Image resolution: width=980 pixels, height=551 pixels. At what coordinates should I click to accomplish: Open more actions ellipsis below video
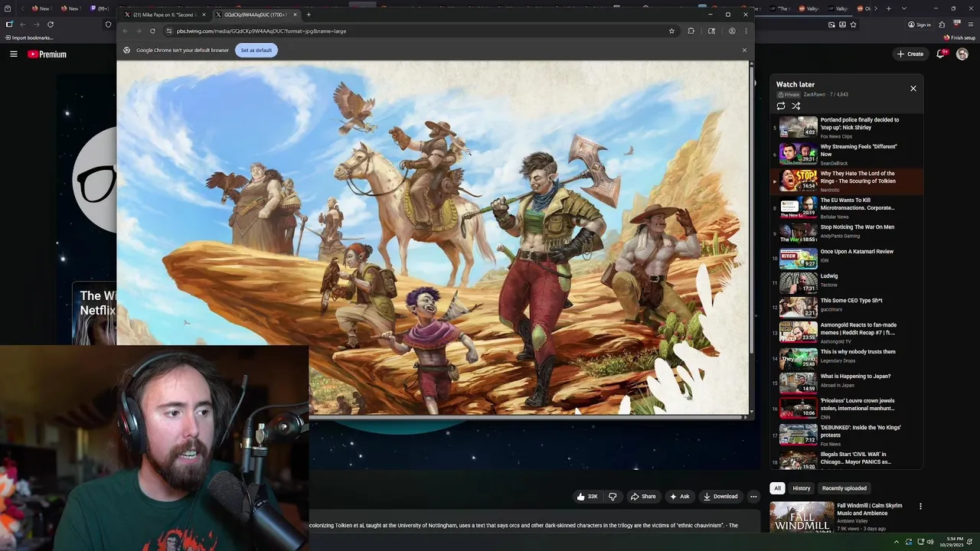(753, 497)
